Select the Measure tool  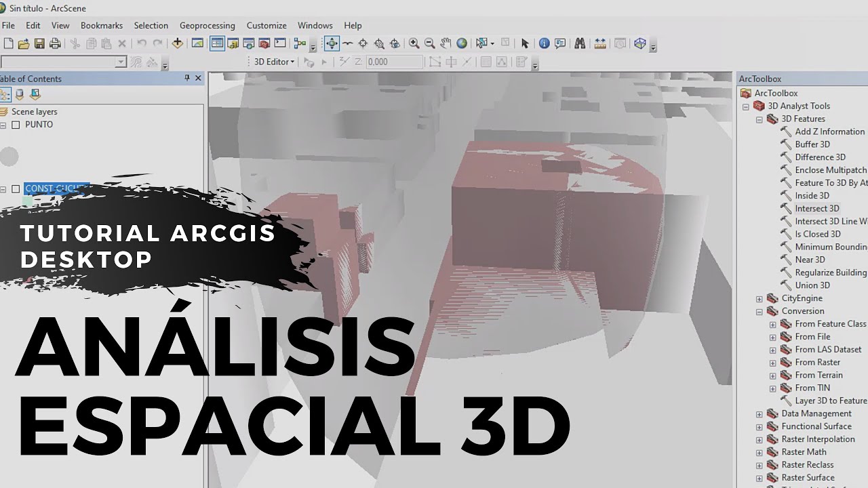click(x=600, y=43)
